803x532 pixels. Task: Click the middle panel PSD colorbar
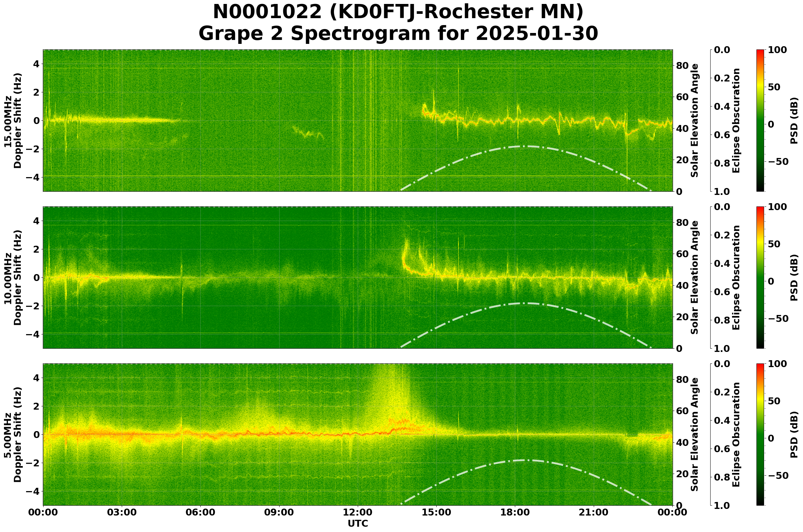[x=760, y=277]
